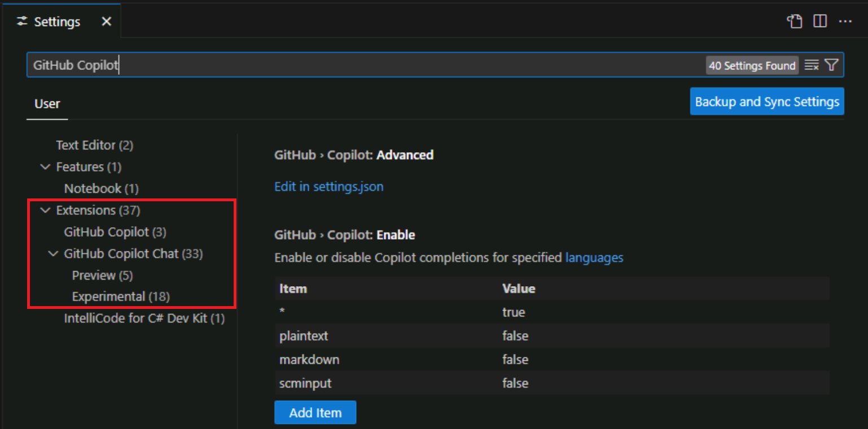Image resolution: width=868 pixels, height=429 pixels.
Task: Select the 'plaintext' item row
Action: (x=552, y=336)
